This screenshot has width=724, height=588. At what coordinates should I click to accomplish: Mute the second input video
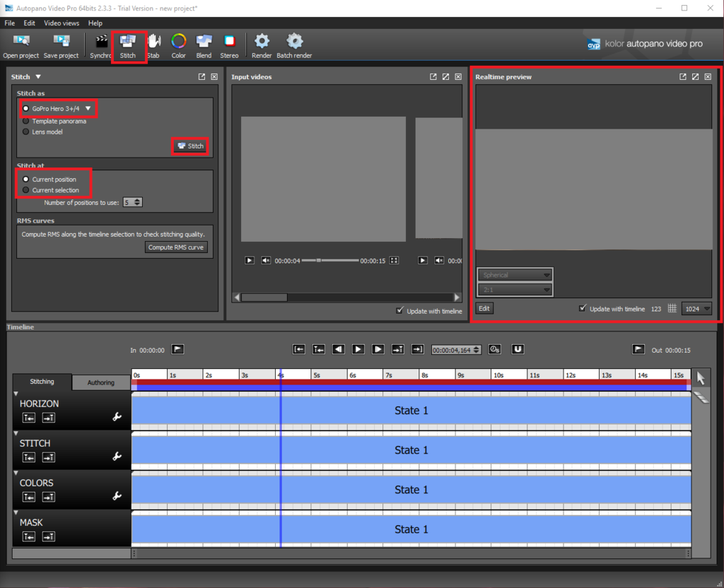tap(439, 260)
